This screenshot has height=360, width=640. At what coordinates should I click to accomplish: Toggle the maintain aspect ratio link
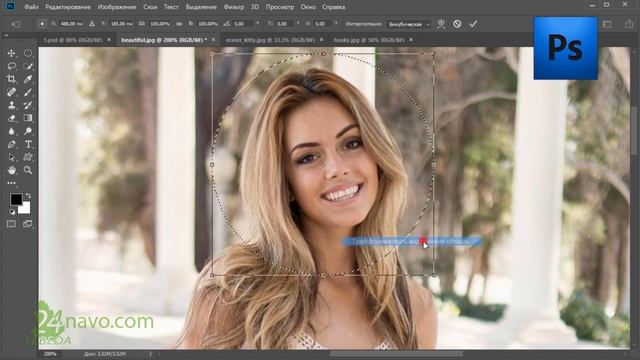(179, 24)
